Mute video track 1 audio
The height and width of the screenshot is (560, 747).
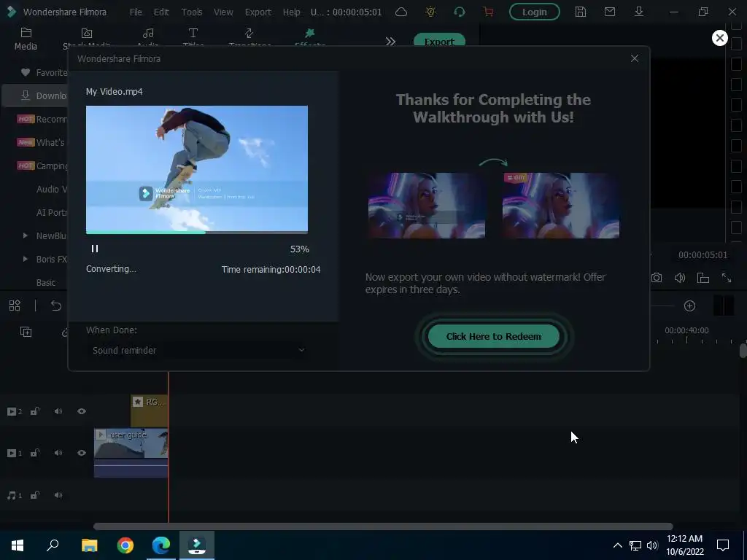pos(58,453)
